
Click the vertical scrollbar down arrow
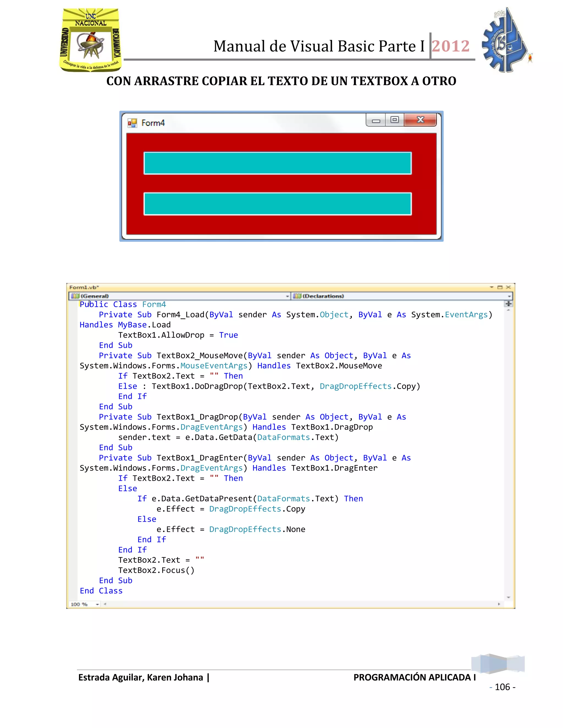coord(508,598)
